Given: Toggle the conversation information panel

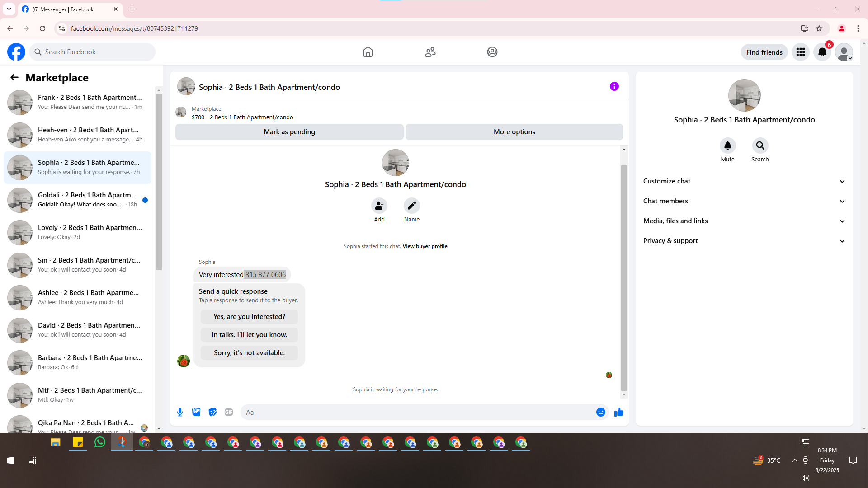Looking at the screenshot, I should coord(614,86).
